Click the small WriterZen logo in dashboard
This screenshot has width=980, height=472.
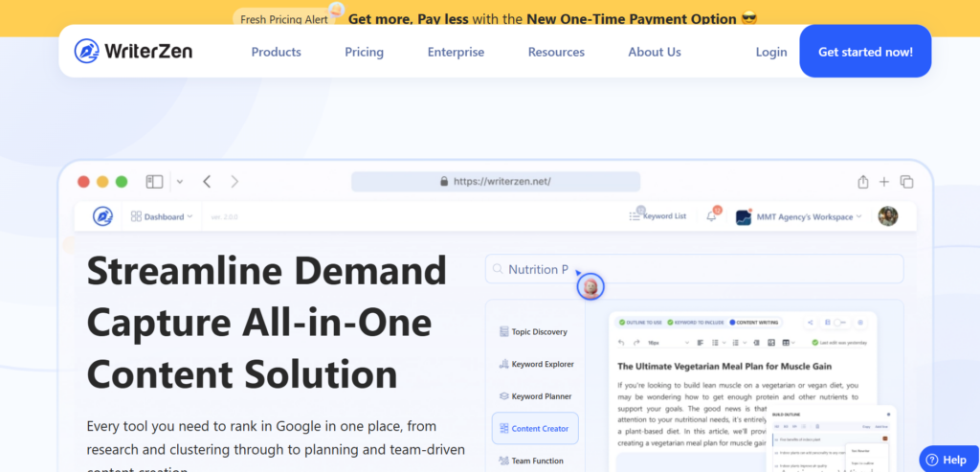pyautogui.click(x=102, y=216)
